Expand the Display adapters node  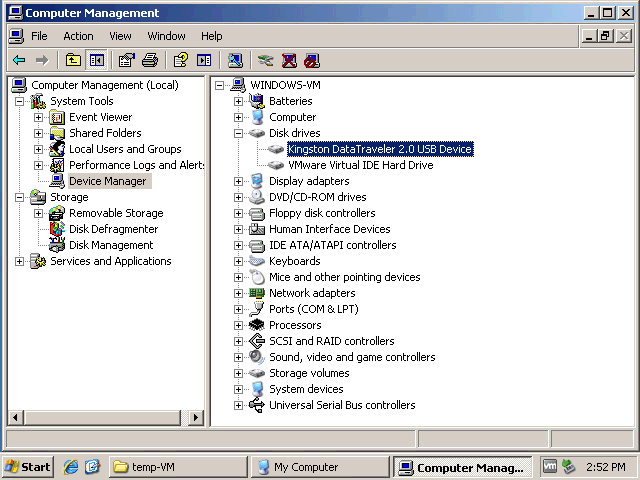coord(238,181)
